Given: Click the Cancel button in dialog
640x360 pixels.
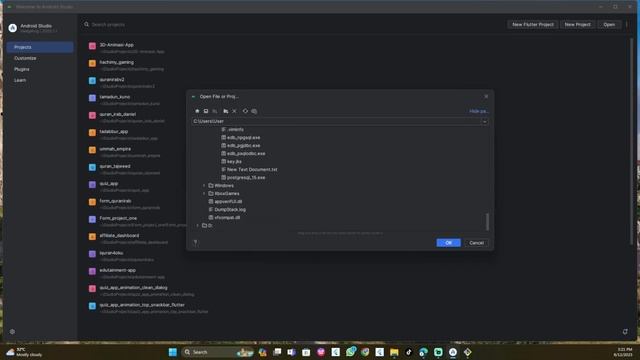Looking at the screenshot, I should pos(476,243).
